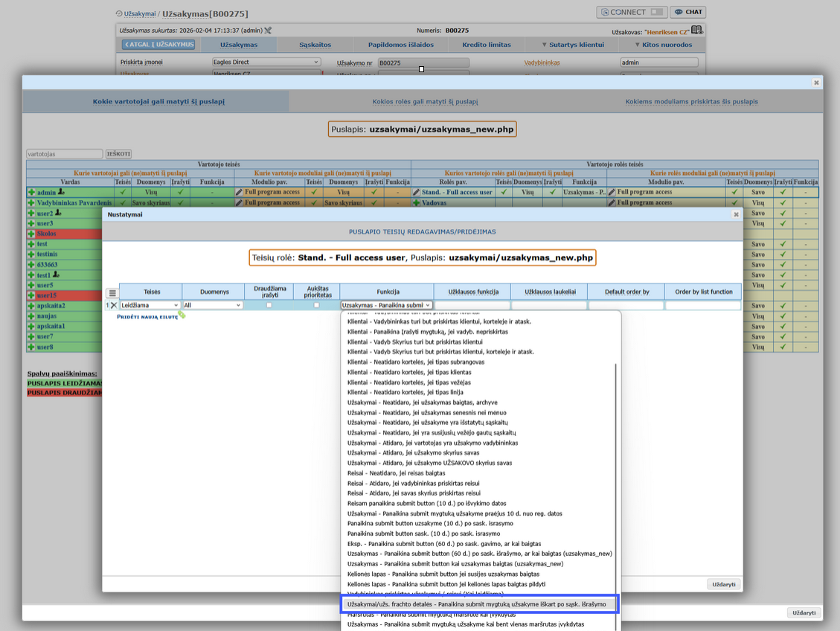
Task: Select the highlighted Užsakymai/užs. frachto detalės option
Action: coord(479,604)
